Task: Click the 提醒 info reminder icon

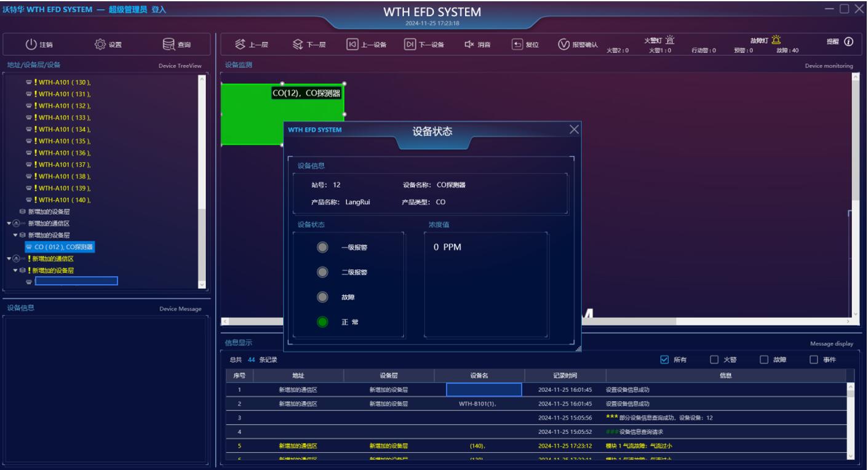Action: click(848, 42)
